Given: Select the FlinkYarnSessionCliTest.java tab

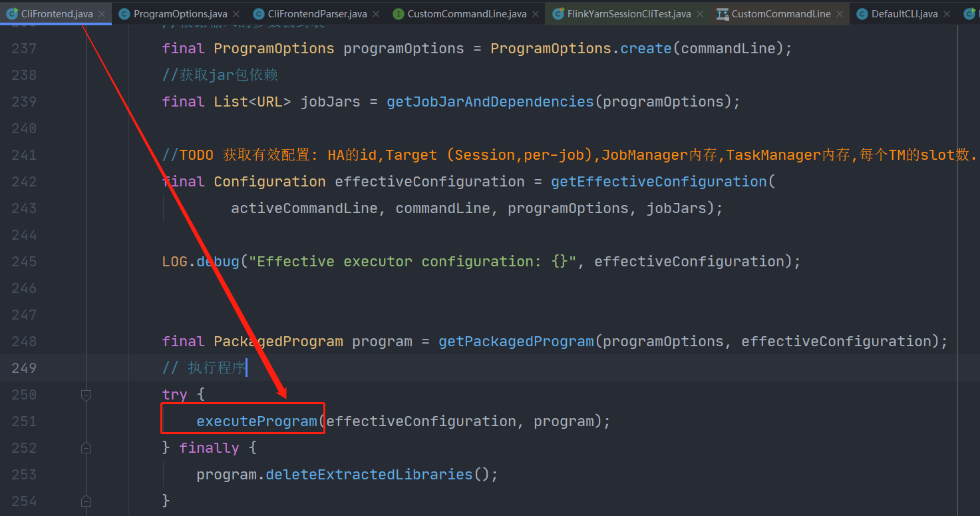Looking at the screenshot, I should point(629,13).
